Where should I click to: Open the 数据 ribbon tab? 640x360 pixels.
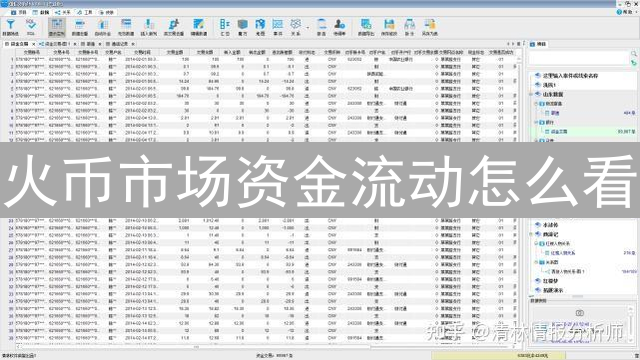[40, 13]
